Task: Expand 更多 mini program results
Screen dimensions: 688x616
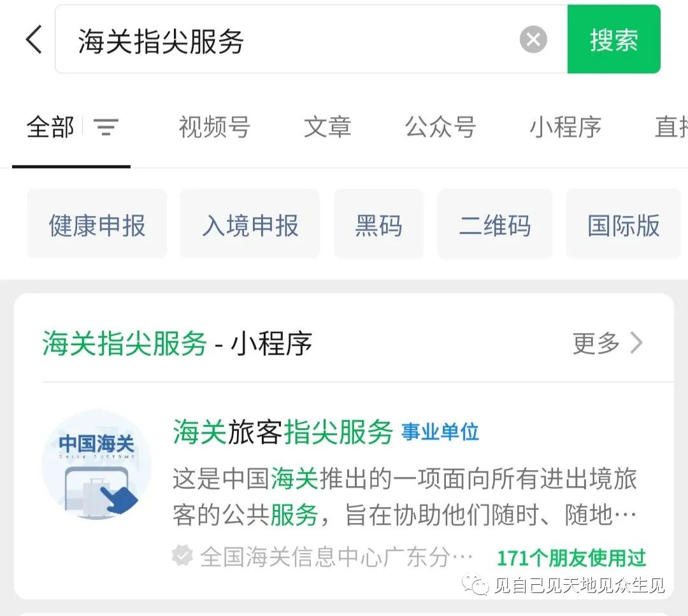Action: (608, 343)
